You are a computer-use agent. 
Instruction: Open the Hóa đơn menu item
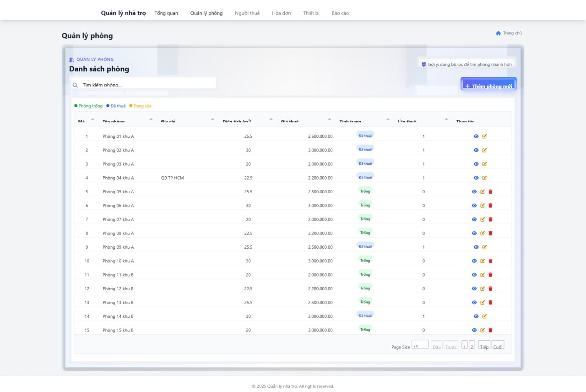281,13
